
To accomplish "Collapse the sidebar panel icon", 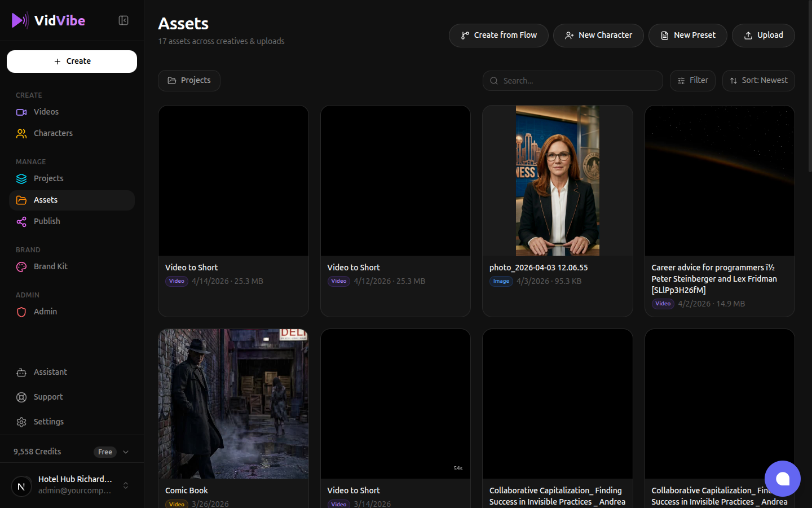I will [123, 20].
